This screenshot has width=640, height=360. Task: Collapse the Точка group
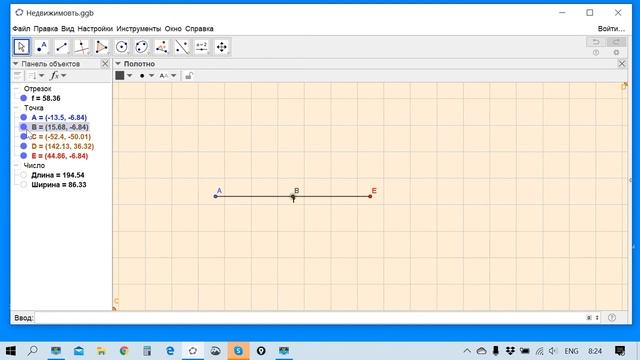(16, 108)
